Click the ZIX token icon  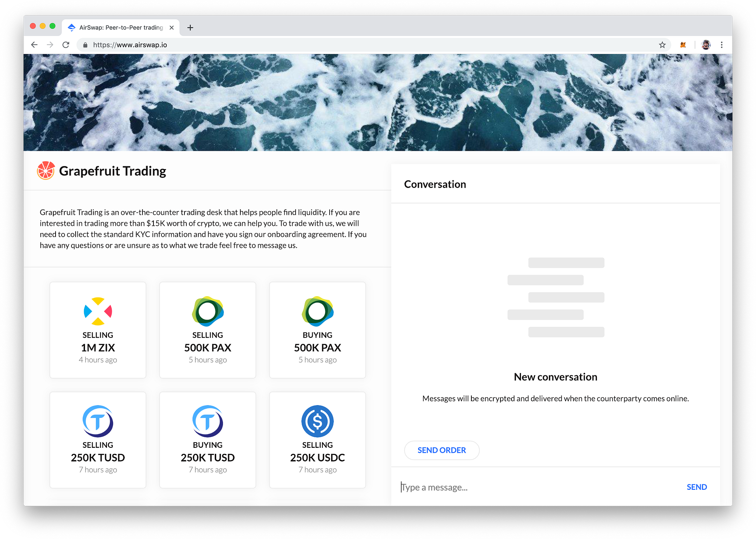coord(98,311)
